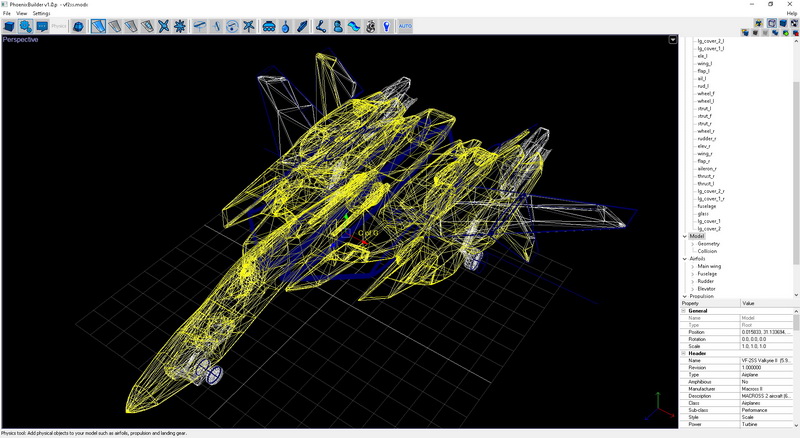Screen dimensions: 800x438
Task: Open the Settings menu
Action: coord(41,13)
